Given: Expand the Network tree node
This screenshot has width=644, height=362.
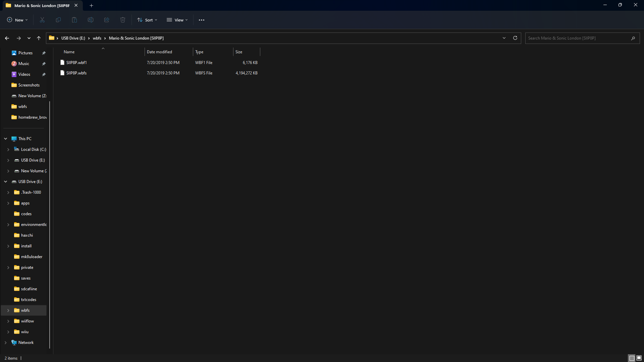Looking at the screenshot, I should (x=6, y=343).
